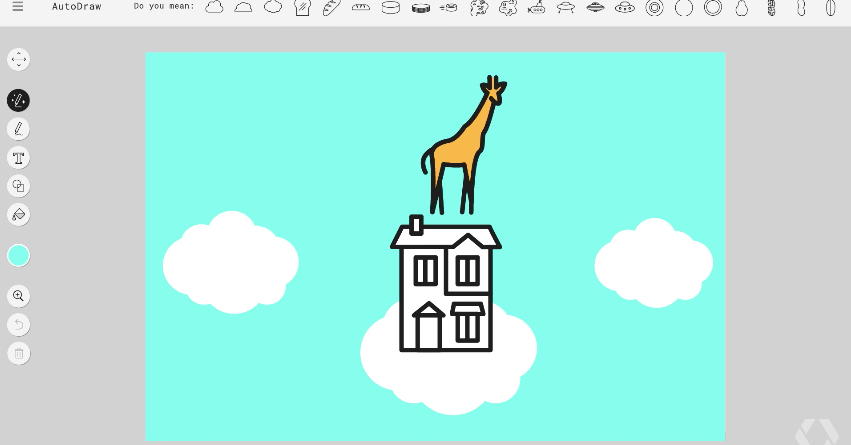
Task: Open the hamburger menu
Action: pos(18,7)
